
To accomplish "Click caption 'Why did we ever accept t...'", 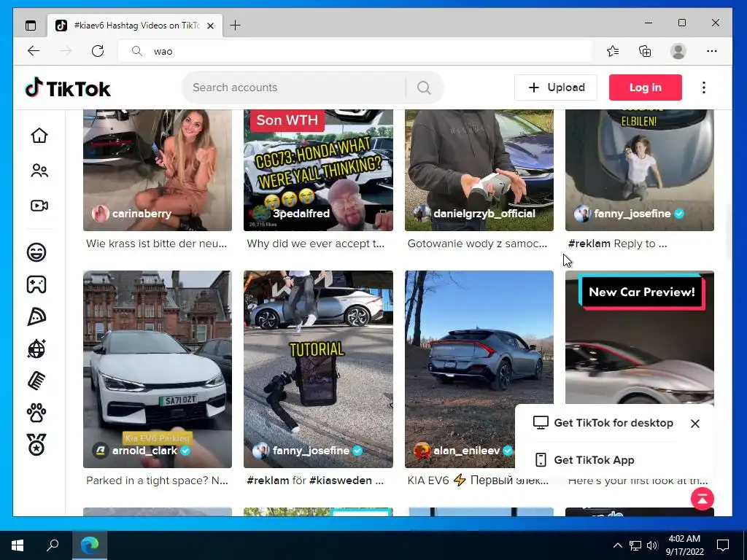I will tap(315, 244).
